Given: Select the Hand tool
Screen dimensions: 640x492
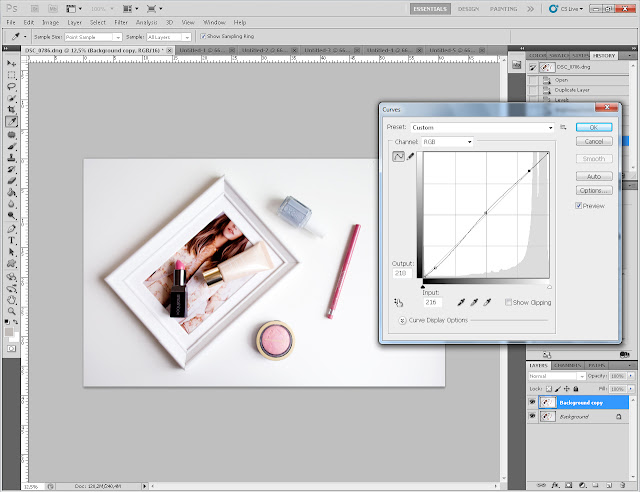Looking at the screenshot, I should (11, 300).
